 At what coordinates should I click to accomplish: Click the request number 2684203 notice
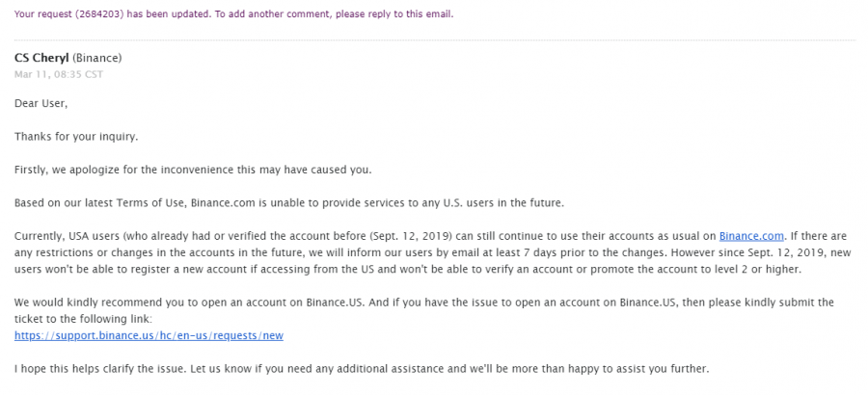point(233,14)
